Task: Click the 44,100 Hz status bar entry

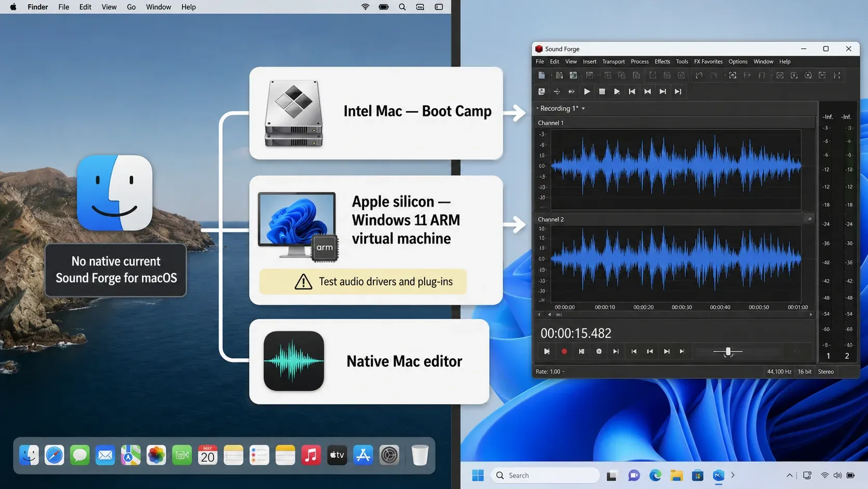Action: click(779, 372)
